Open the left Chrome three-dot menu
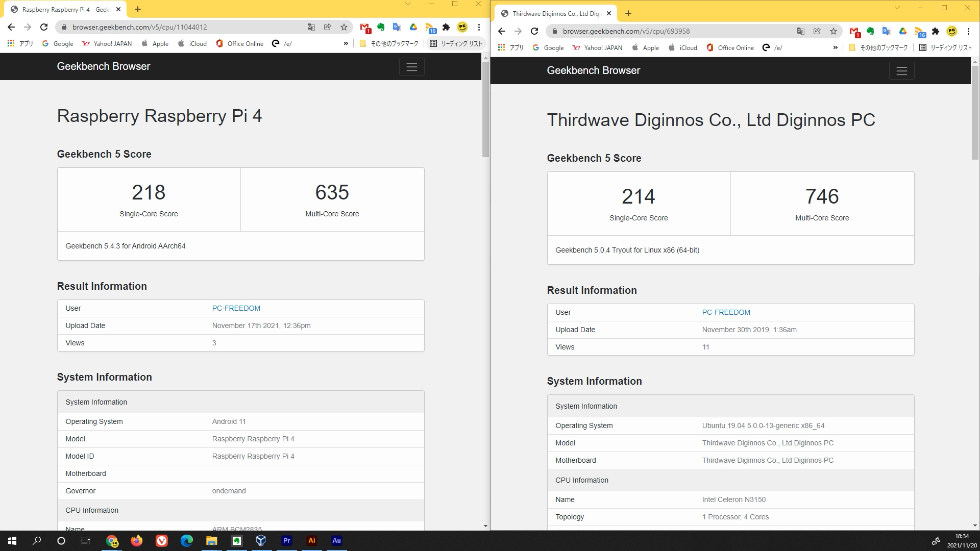 479,27
